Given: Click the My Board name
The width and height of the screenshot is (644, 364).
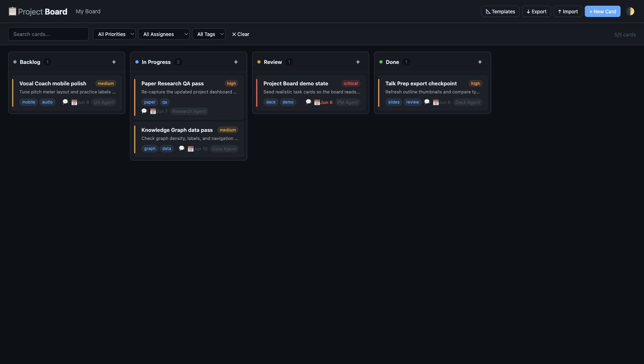Looking at the screenshot, I should [88, 11].
